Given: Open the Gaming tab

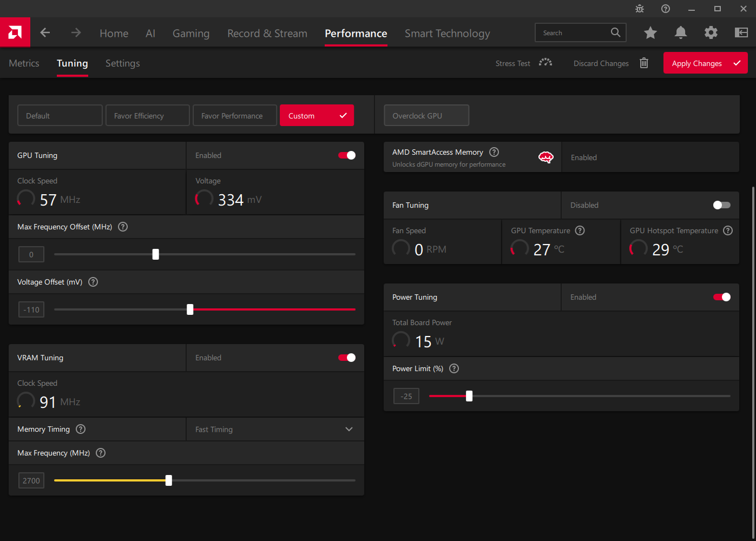Looking at the screenshot, I should tap(191, 33).
